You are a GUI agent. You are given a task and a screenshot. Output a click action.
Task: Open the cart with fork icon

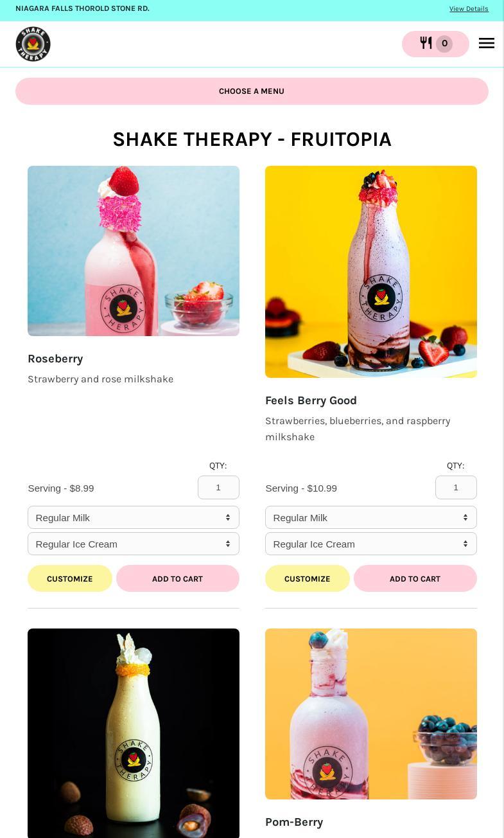tap(435, 44)
